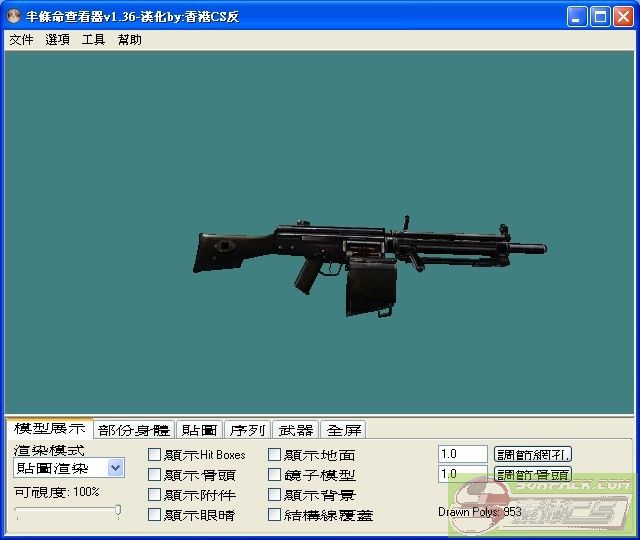The image size is (640, 540).
Task: Switch to the 貼圖 tab
Action: tap(199, 430)
